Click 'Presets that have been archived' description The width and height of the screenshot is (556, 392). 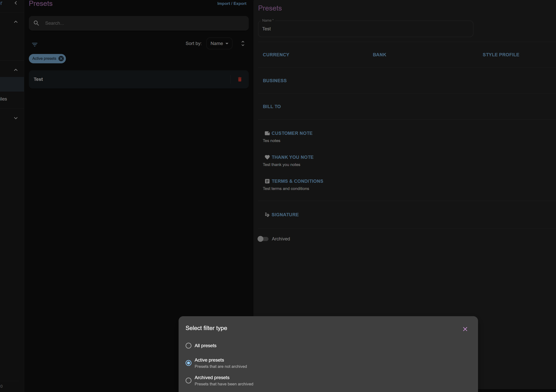[224, 384]
